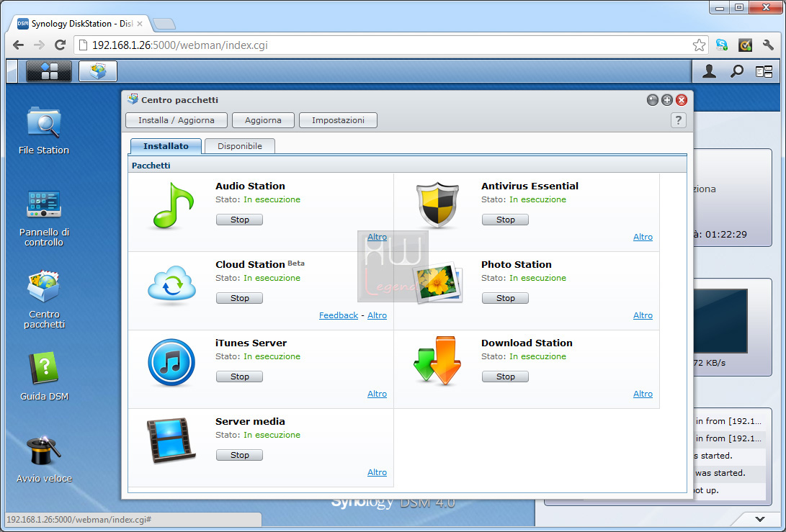Open Altro link for iTunes Server

click(377, 394)
